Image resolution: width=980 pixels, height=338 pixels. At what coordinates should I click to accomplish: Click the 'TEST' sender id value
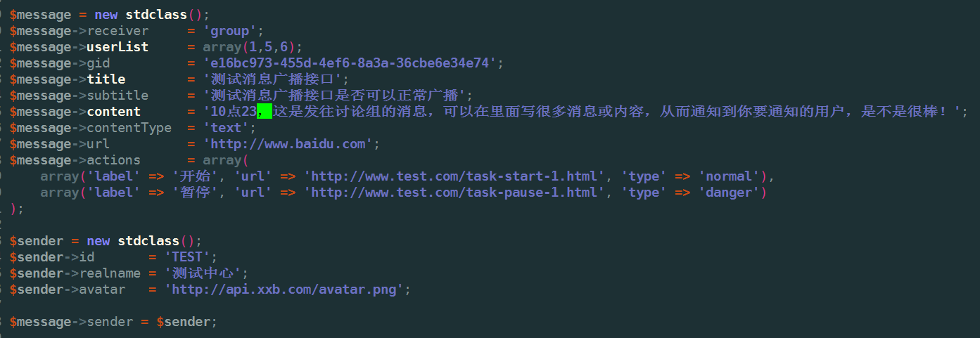pos(187,257)
